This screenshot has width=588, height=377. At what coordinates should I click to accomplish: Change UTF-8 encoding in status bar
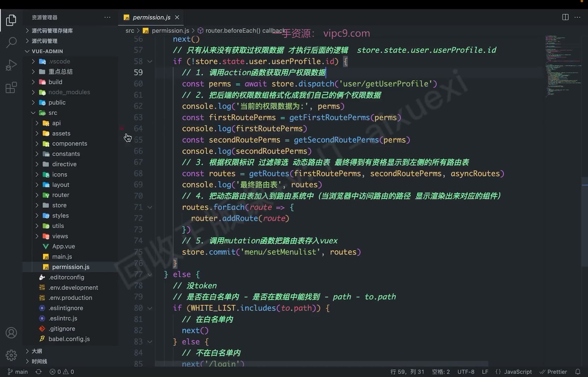(x=466, y=372)
